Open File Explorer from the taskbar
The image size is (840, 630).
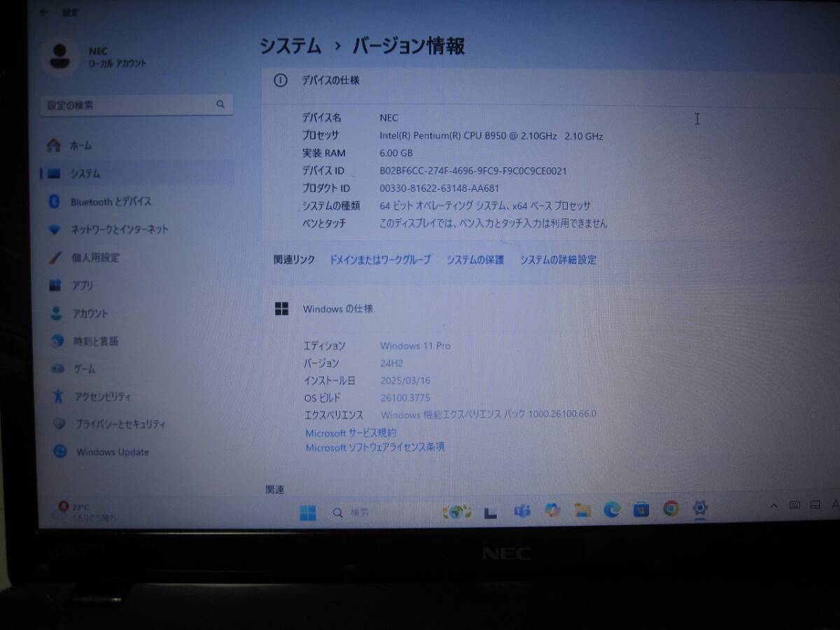pos(582,510)
